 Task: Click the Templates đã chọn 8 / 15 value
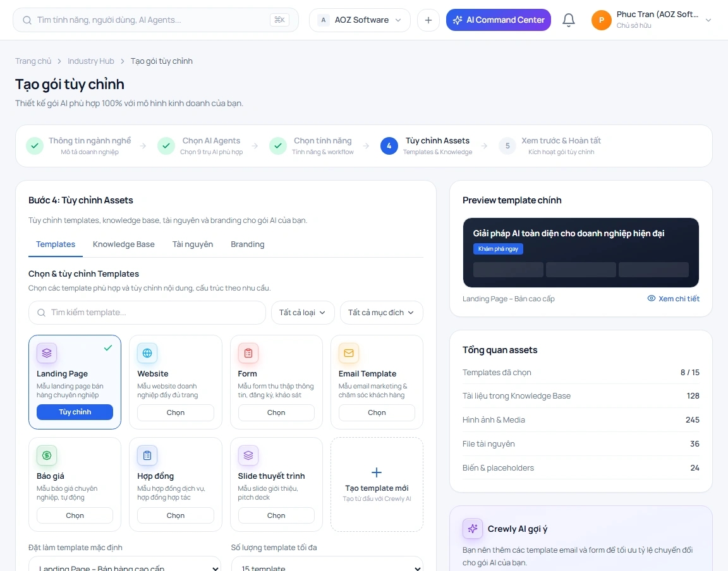coord(690,372)
